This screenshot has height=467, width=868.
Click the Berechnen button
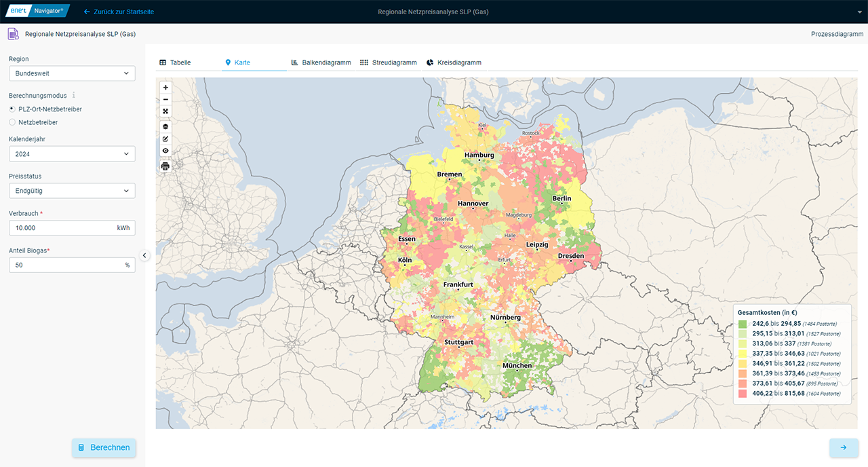(x=104, y=448)
